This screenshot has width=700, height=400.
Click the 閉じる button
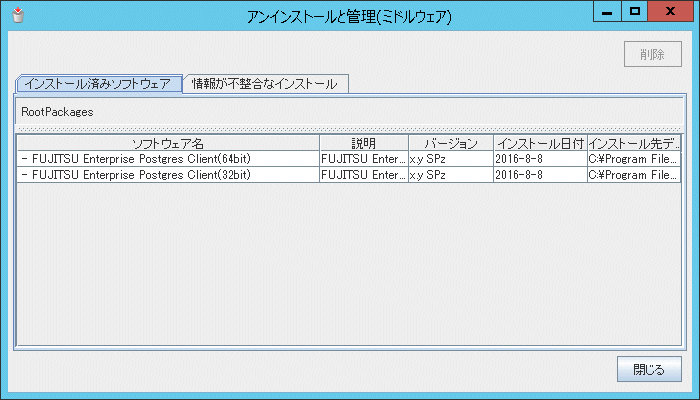[x=649, y=369]
